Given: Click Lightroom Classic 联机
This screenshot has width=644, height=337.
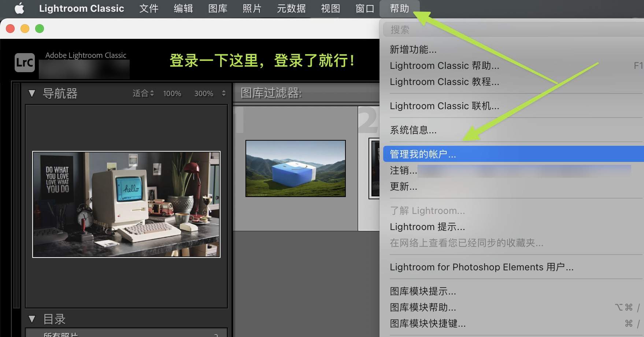Looking at the screenshot, I should point(445,106).
